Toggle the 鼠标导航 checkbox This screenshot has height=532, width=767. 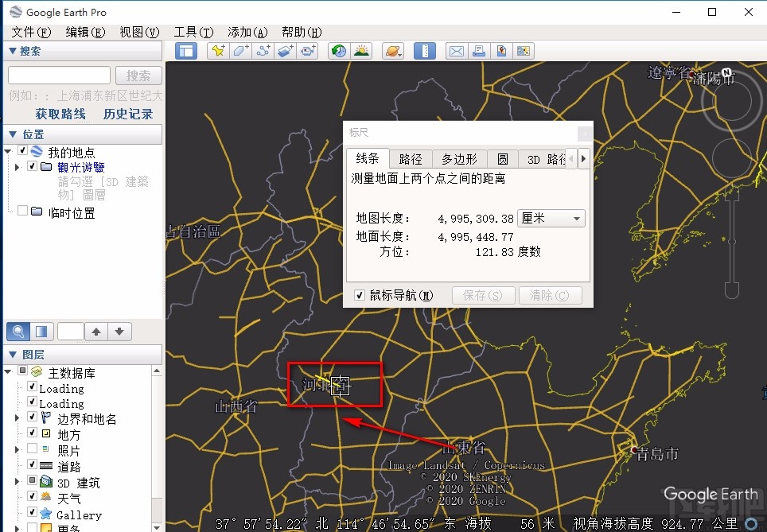(x=360, y=295)
